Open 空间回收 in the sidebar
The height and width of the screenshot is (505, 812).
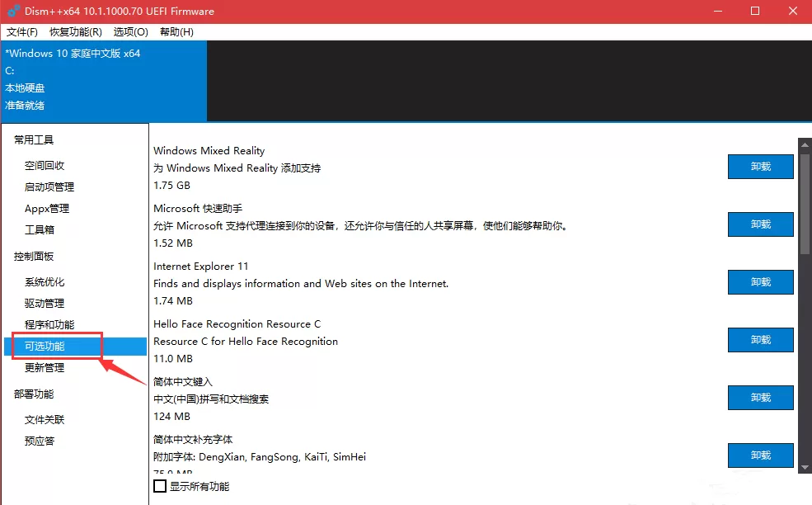click(x=45, y=165)
